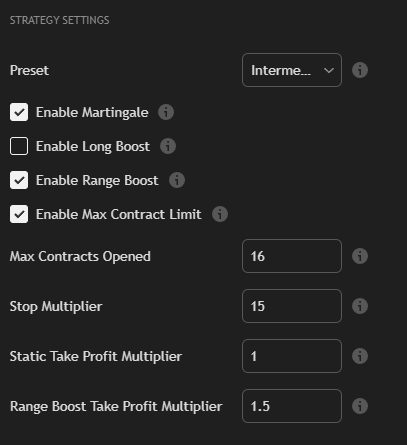This screenshot has width=407, height=445.
Task: Click the Preset label text
Action: 29,70
